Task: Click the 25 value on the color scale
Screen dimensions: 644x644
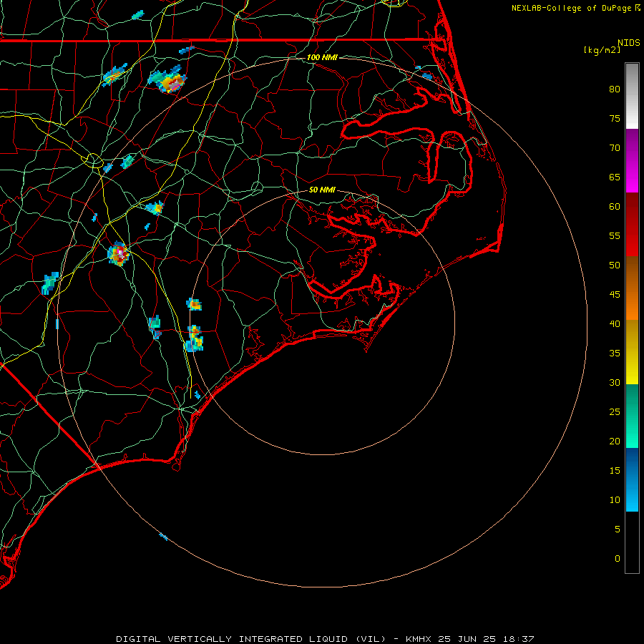Action: coord(615,412)
